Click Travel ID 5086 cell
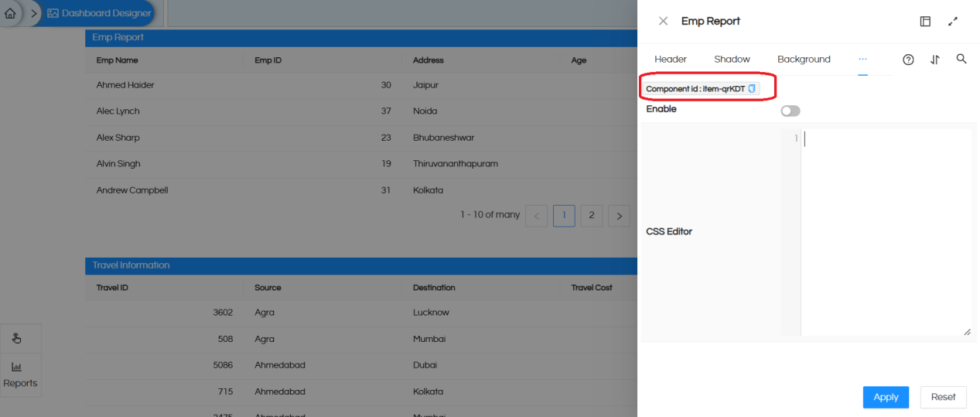Viewport: 980px width, 417px height. (x=223, y=365)
